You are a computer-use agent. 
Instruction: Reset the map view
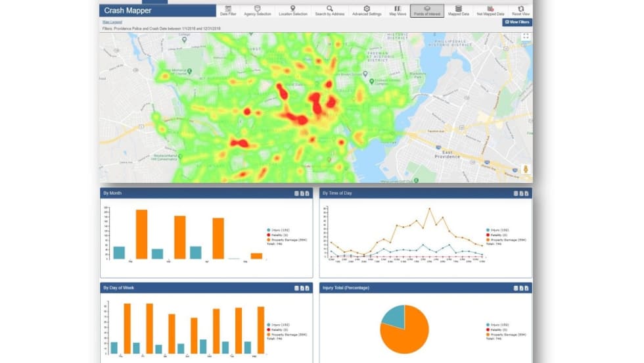click(520, 10)
